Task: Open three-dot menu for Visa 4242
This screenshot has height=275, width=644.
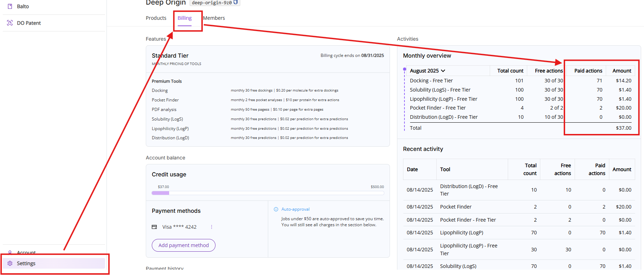Action: click(212, 227)
